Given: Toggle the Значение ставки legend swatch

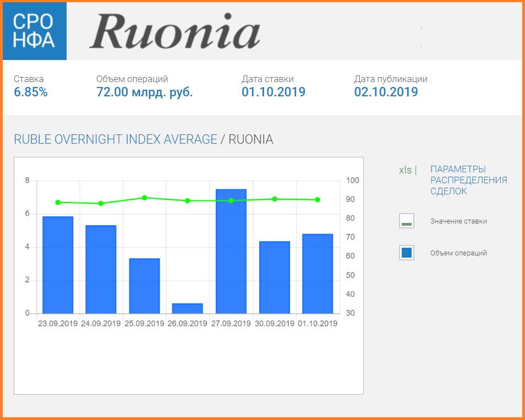Looking at the screenshot, I should coord(407,221).
